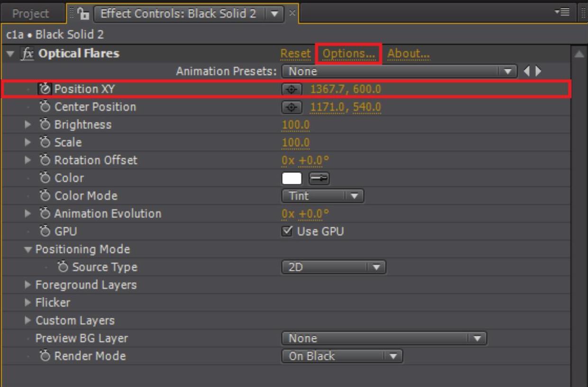Toggle stopwatch for GPU property

point(45,231)
